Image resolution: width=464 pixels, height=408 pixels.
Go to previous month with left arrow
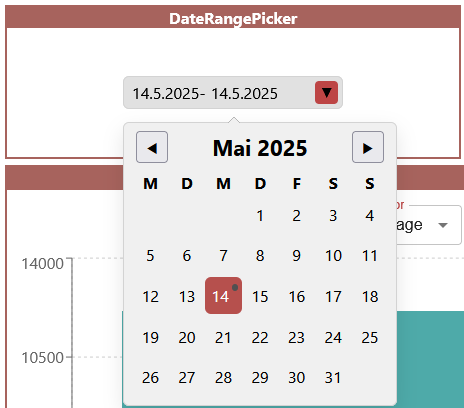pos(152,147)
